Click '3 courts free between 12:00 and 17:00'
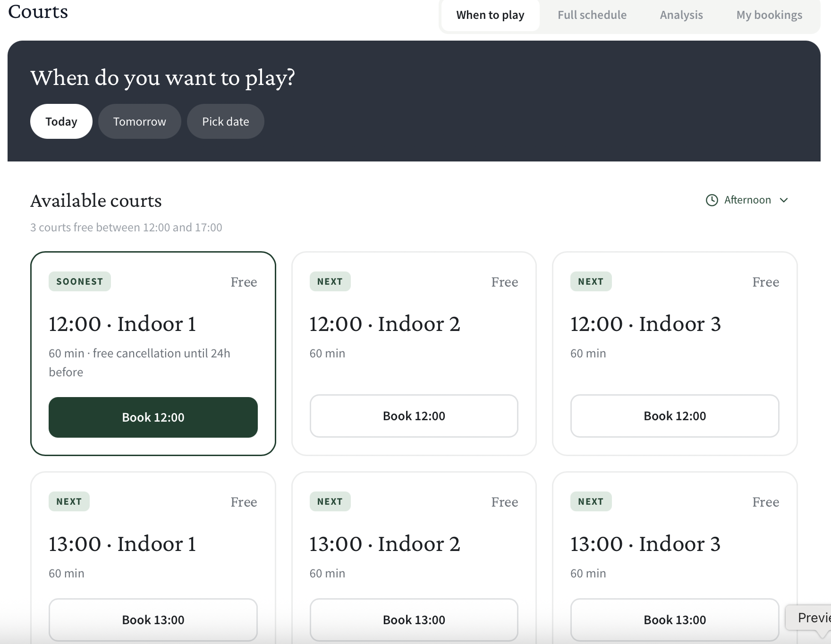The width and height of the screenshot is (831, 644). 126,228
